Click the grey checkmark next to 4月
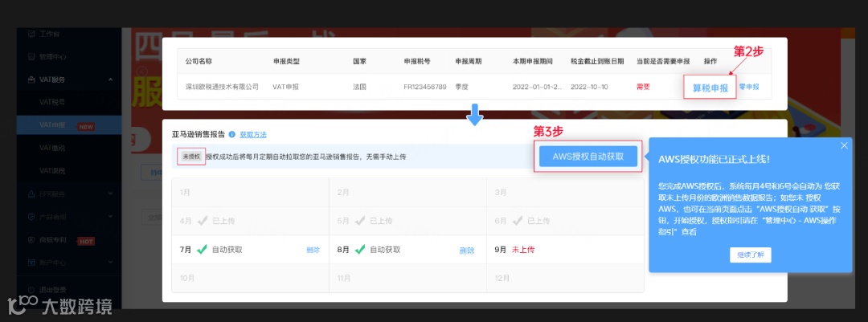The image size is (868, 322). pyautogui.click(x=202, y=221)
